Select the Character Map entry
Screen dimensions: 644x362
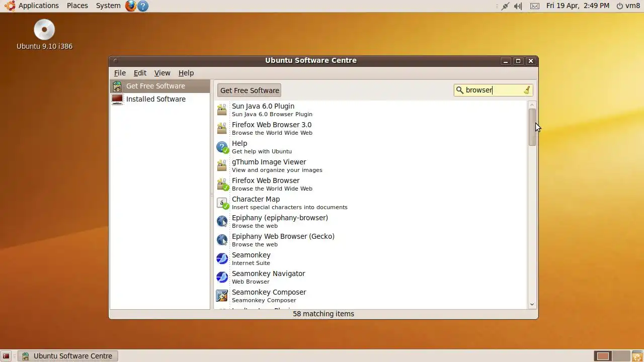(x=370, y=203)
